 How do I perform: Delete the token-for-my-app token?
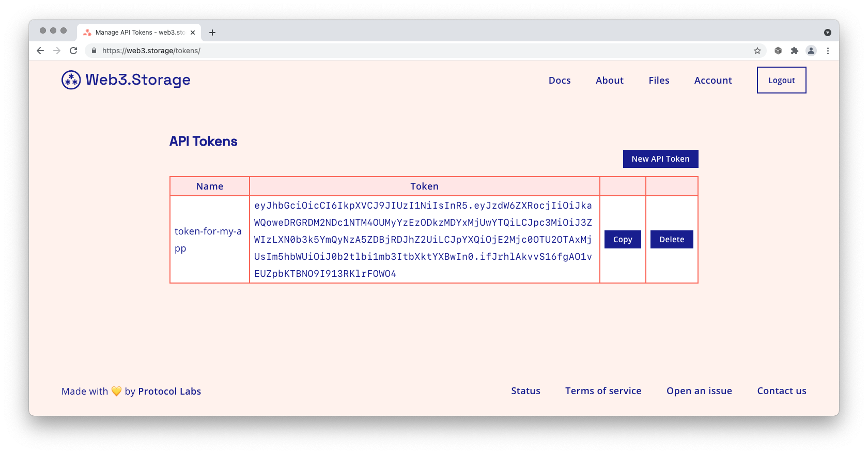coord(672,240)
